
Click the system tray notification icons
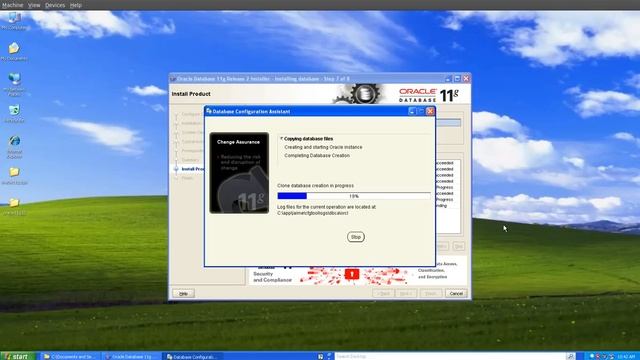click(x=601, y=356)
